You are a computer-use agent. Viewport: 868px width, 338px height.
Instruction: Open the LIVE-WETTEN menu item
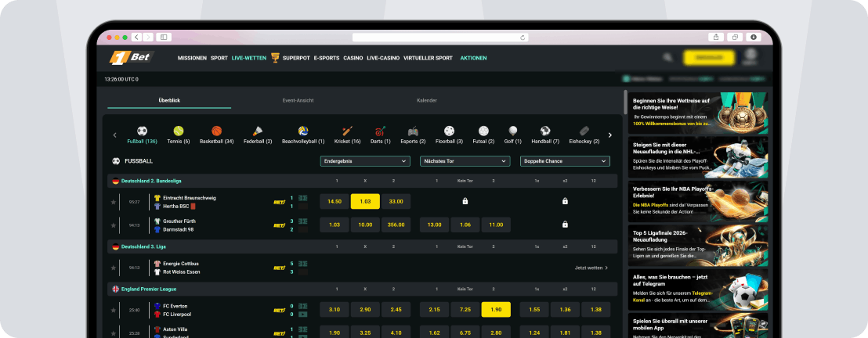pyautogui.click(x=249, y=58)
